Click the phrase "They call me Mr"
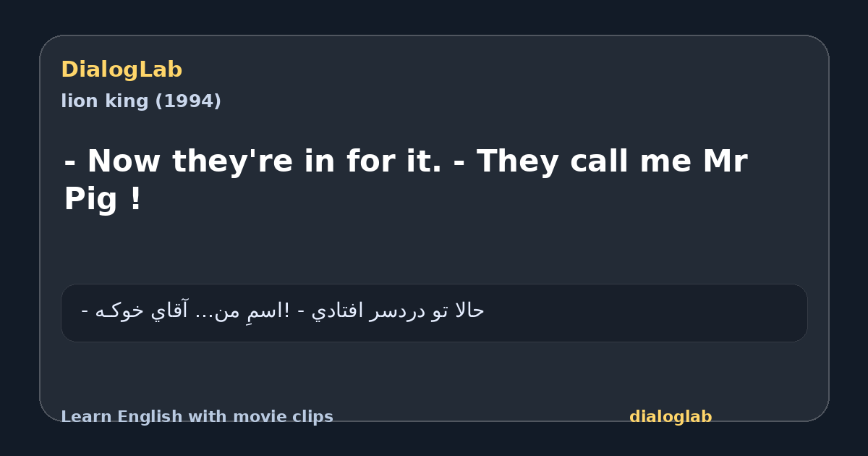 (611, 161)
